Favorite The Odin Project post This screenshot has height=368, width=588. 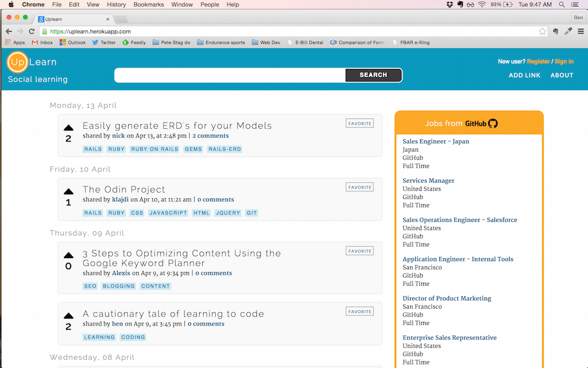(359, 187)
